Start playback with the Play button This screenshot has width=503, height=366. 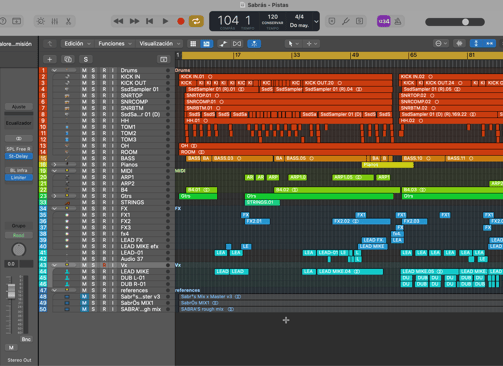(165, 21)
